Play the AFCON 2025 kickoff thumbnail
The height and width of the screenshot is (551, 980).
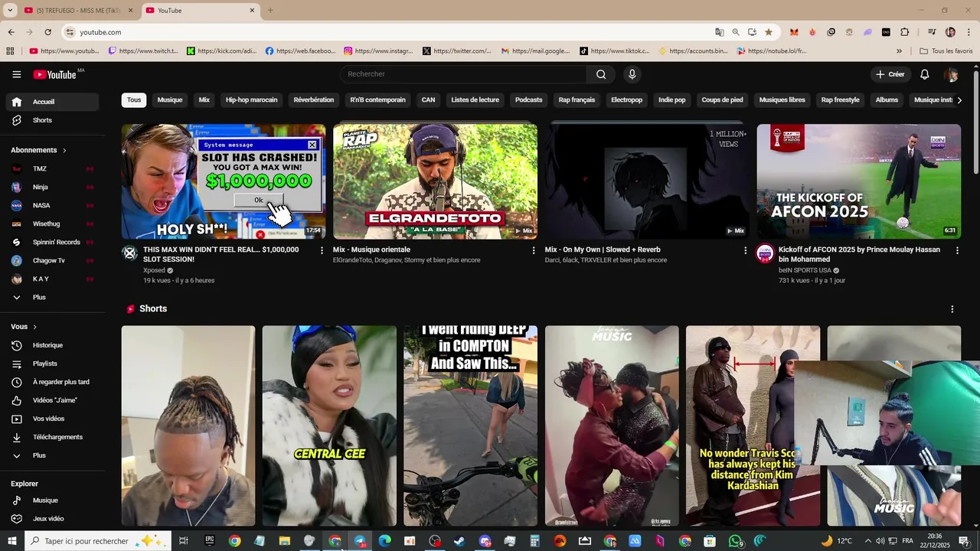click(x=859, y=181)
